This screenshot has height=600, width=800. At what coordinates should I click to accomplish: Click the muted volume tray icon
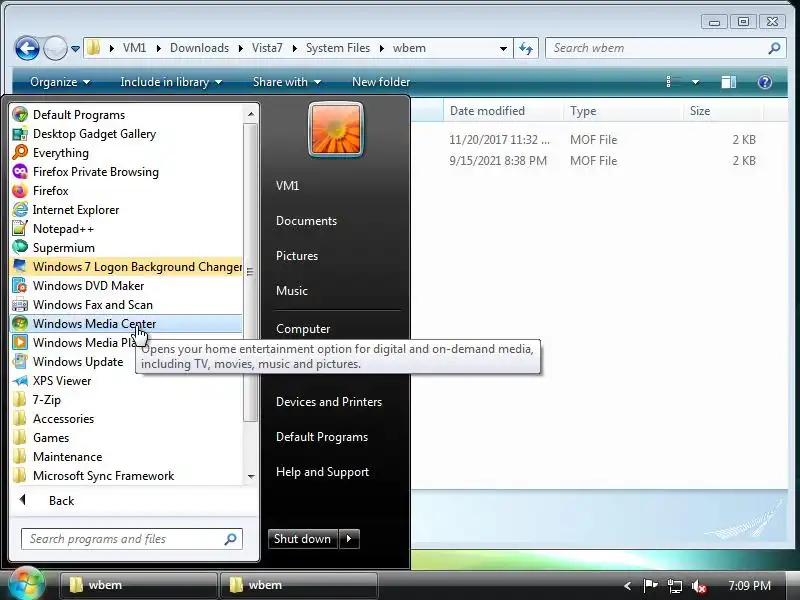click(x=698, y=586)
